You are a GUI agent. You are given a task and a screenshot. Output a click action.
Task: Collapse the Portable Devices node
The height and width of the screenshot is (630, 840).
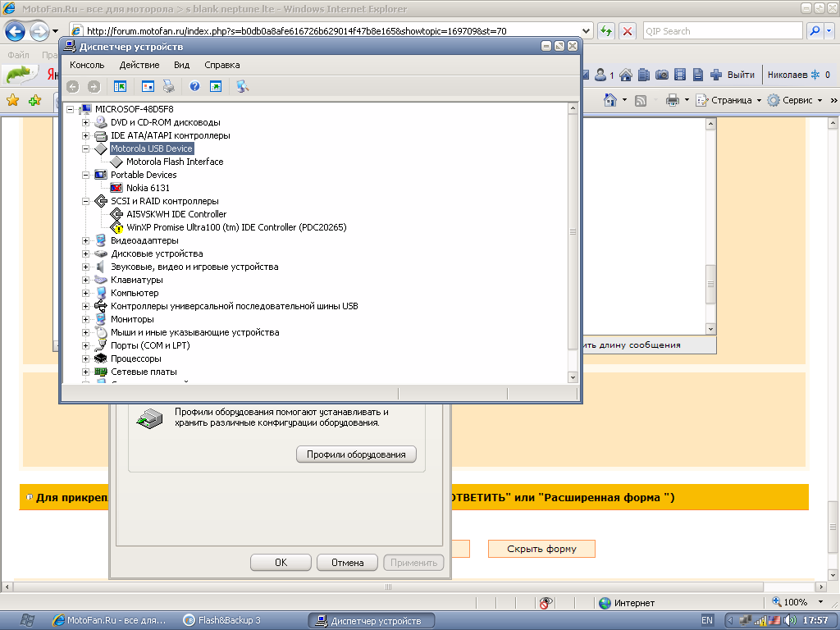coord(85,176)
